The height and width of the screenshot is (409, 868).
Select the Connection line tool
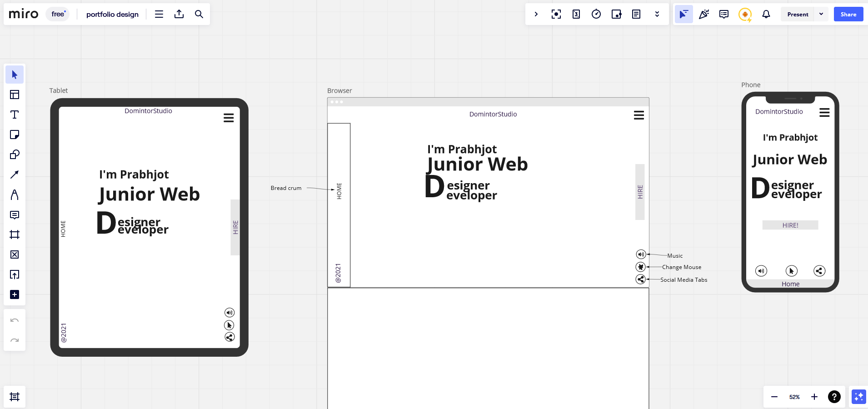point(15,174)
